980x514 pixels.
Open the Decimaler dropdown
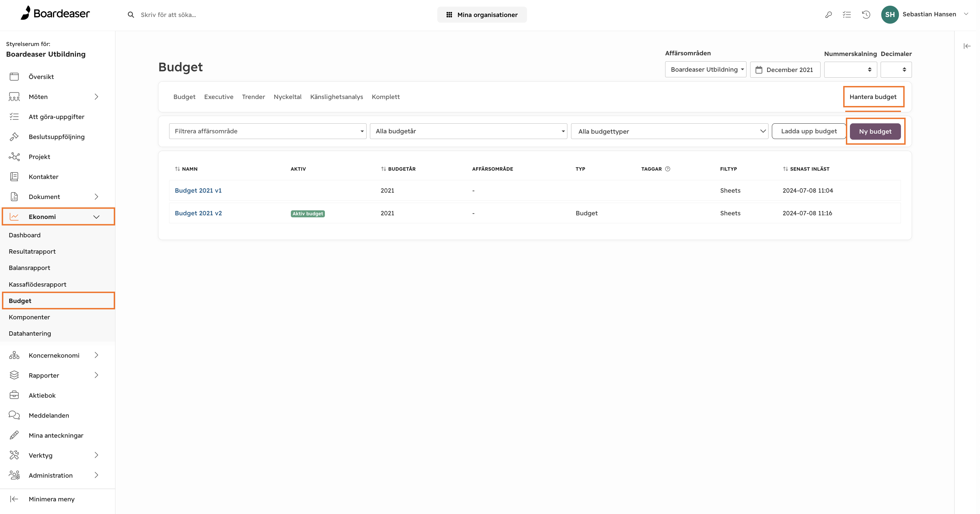coord(896,70)
